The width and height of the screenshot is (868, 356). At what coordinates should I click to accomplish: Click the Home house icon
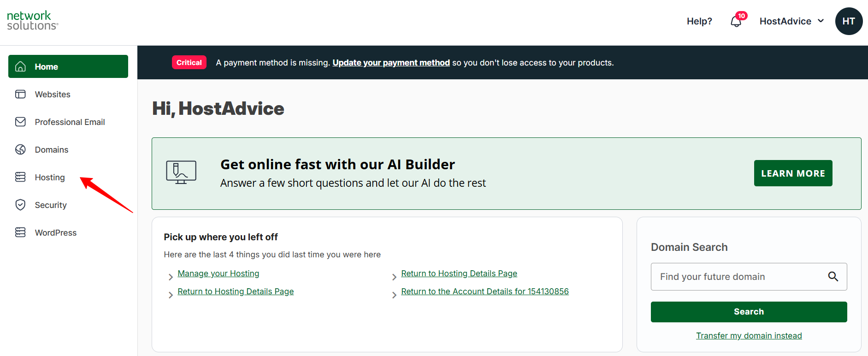pos(20,66)
